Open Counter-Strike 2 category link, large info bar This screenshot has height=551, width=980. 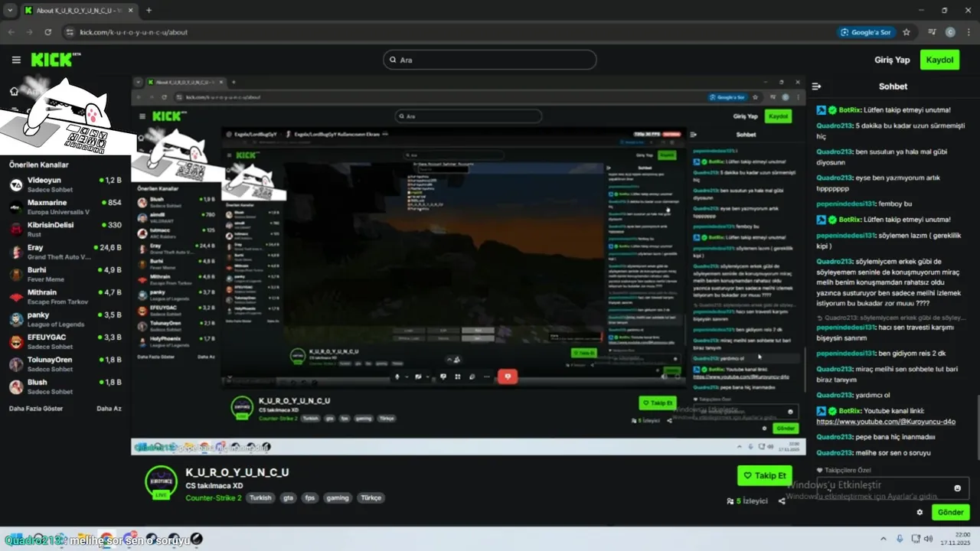tap(214, 497)
